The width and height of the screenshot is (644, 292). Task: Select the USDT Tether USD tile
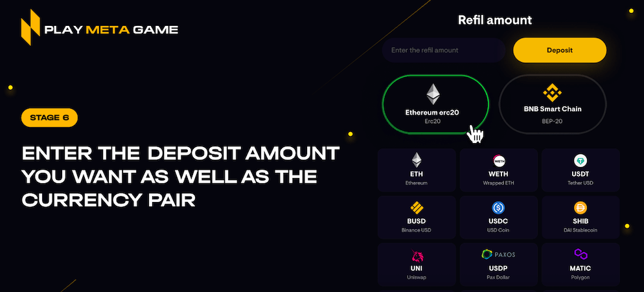[581, 170]
